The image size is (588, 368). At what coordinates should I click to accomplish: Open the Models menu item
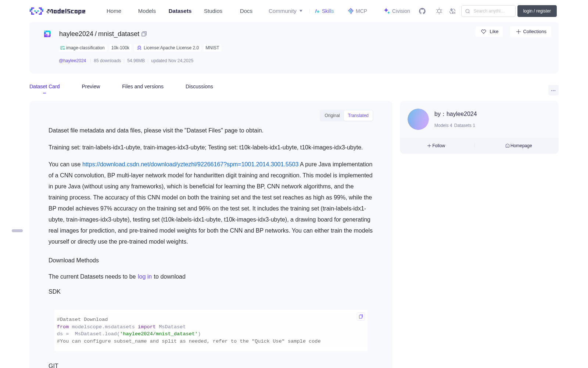[147, 11]
